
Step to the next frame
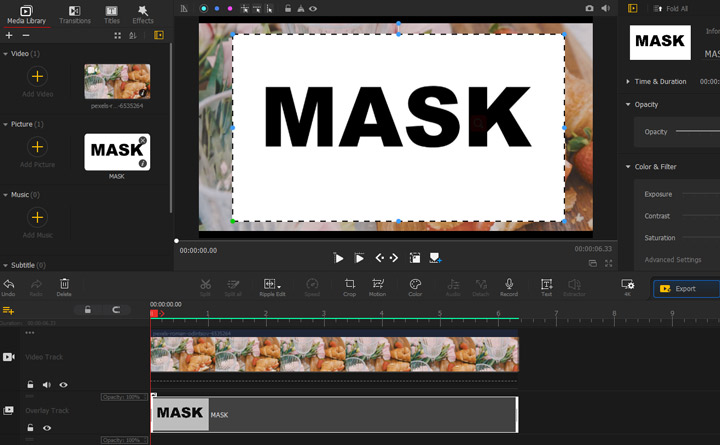click(x=394, y=258)
